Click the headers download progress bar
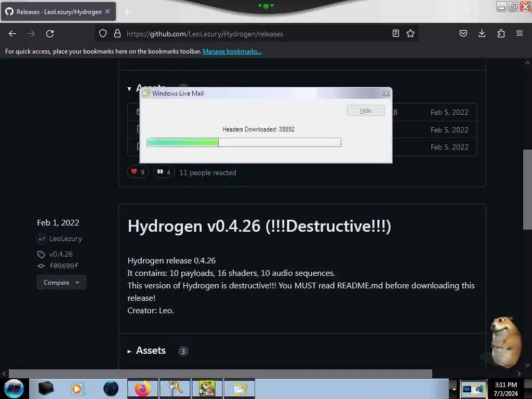This screenshot has width=532, height=399. (x=244, y=142)
